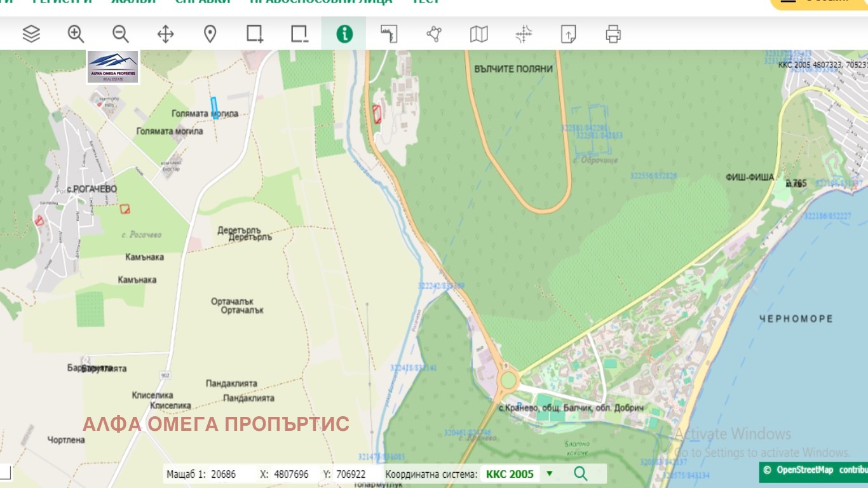Viewport: 868px width, 488px height.
Task: Click the blue parcel near Голямата могила
Action: pyautogui.click(x=215, y=107)
